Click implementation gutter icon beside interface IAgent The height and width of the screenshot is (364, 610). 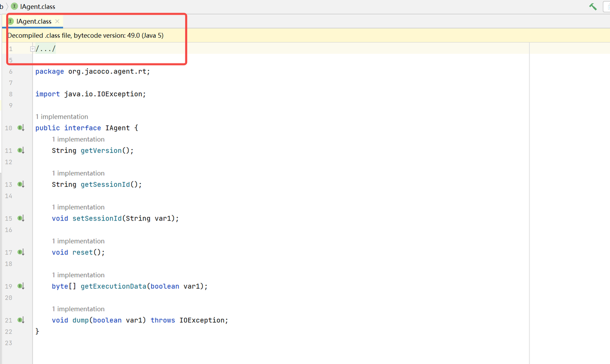tap(20, 128)
